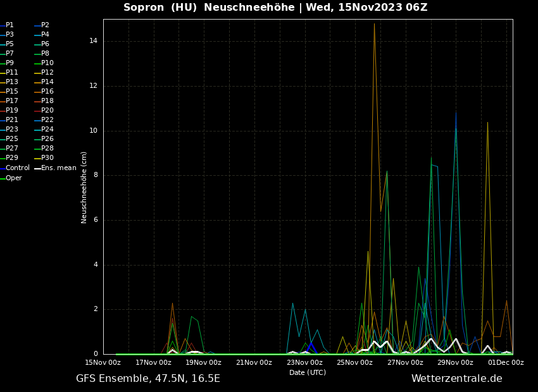Select the Control run legend entry
Image resolution: width=538 pixels, height=392 pixels.
pyautogui.click(x=17, y=168)
